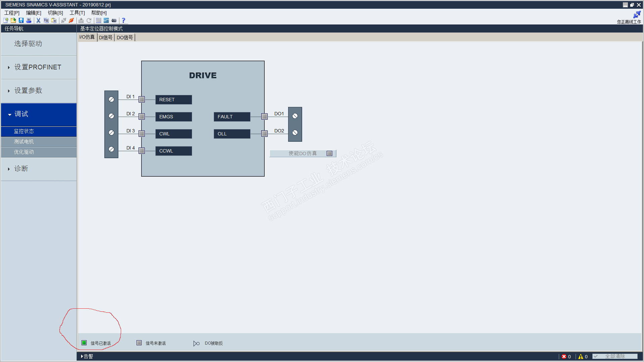
Task: Open the trace curve toolbar icon
Action: pos(106,20)
